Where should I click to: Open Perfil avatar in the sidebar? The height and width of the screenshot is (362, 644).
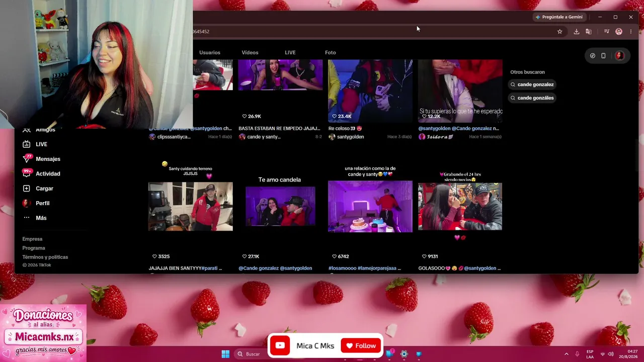tap(27, 203)
